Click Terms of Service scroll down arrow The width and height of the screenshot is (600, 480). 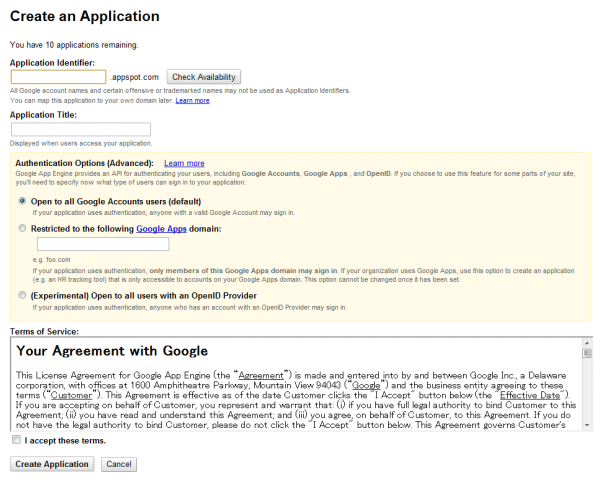tap(586, 426)
